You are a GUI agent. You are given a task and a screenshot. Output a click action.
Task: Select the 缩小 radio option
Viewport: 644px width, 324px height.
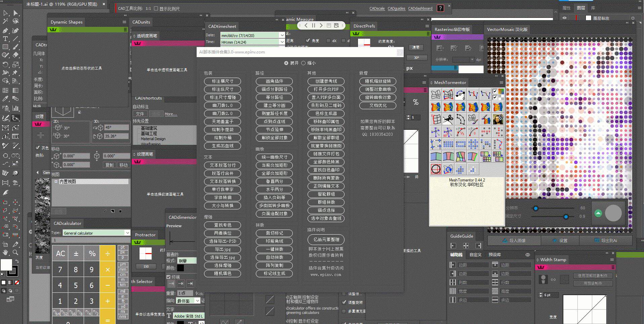304,63
